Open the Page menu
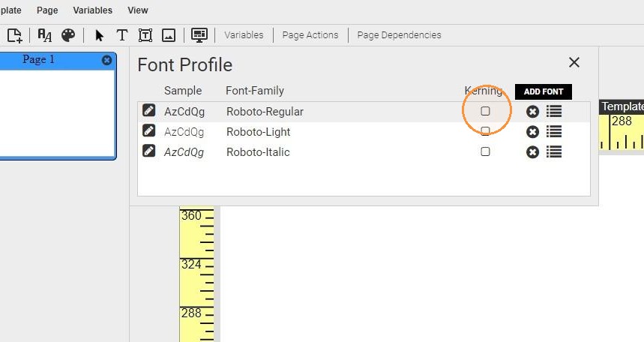Screen dimensions: 644x342 47,10
